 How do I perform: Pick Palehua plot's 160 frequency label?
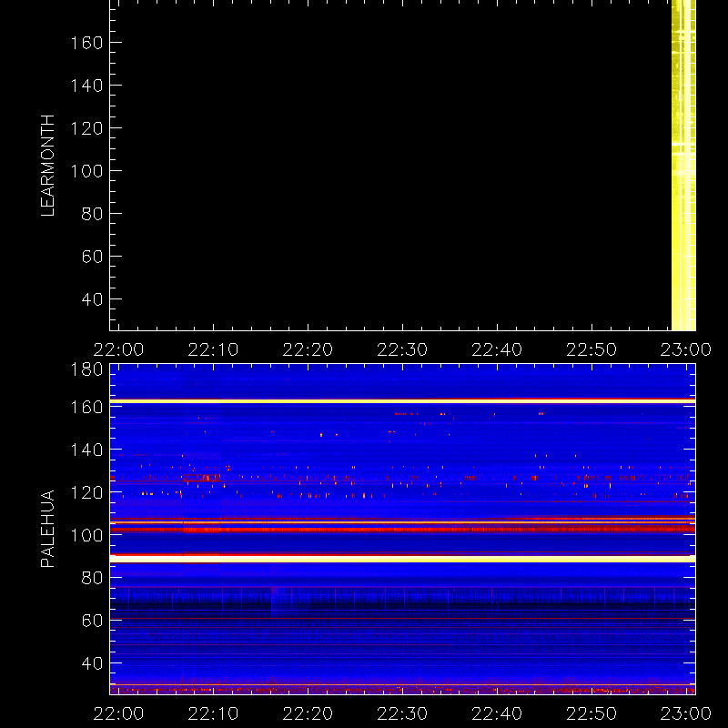pyautogui.click(x=86, y=407)
